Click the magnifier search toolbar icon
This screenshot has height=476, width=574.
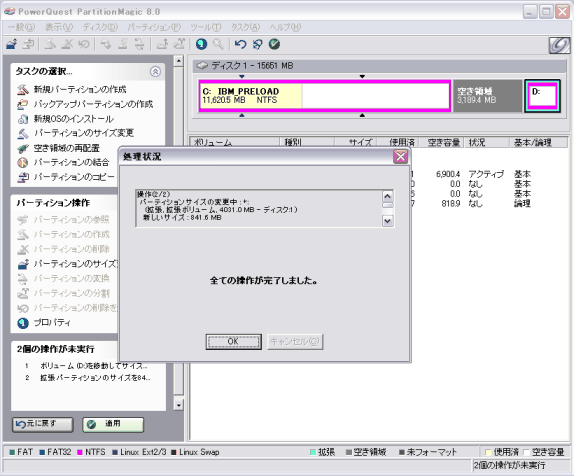[x=219, y=44]
